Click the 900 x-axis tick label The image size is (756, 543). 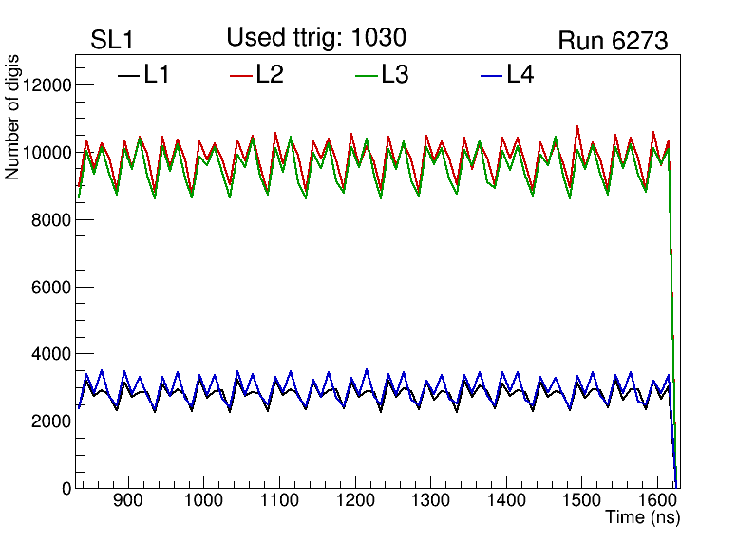pyautogui.click(x=126, y=501)
